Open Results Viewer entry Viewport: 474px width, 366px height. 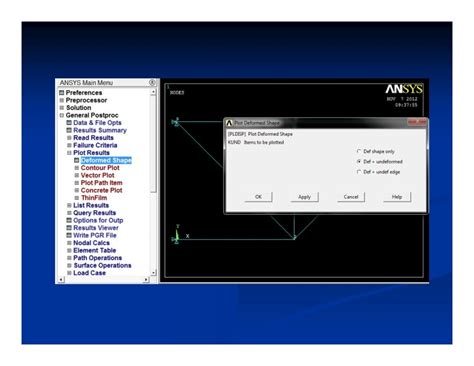point(96,228)
